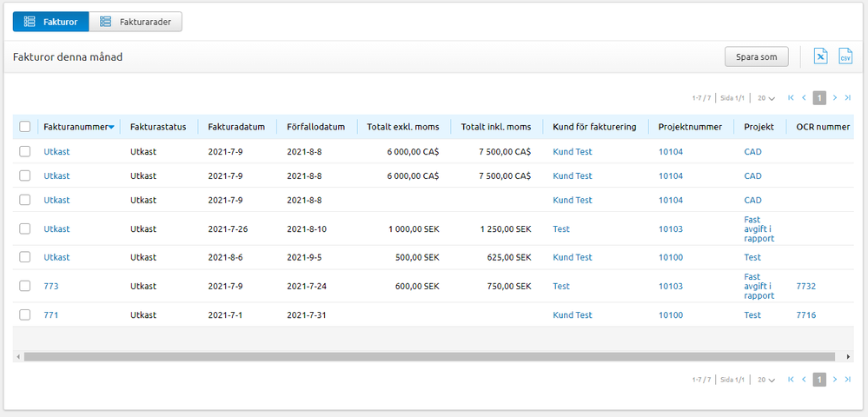Open OCR number link 7732

pyautogui.click(x=805, y=286)
